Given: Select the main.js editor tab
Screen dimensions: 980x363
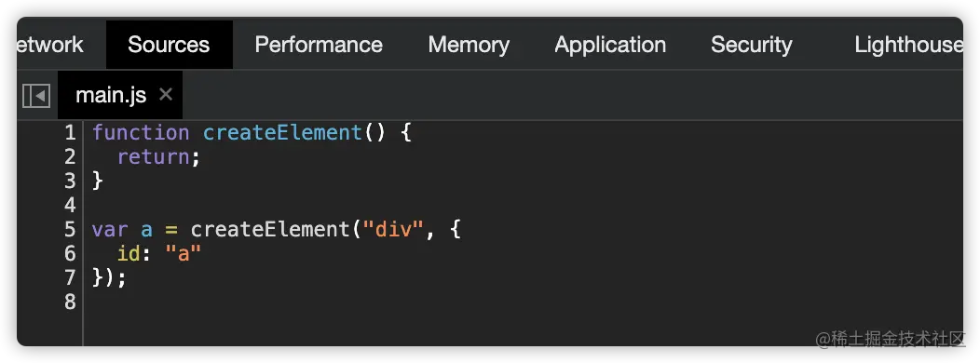Looking at the screenshot, I should (x=111, y=95).
